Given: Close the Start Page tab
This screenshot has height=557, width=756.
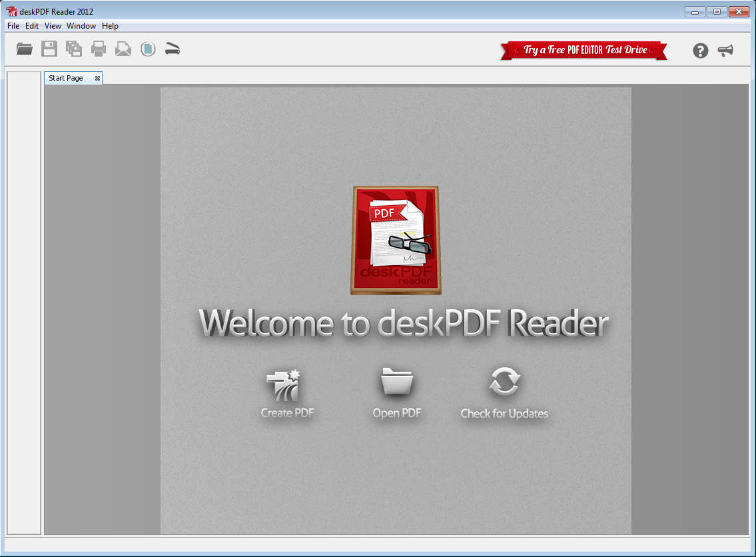Looking at the screenshot, I should click(97, 78).
